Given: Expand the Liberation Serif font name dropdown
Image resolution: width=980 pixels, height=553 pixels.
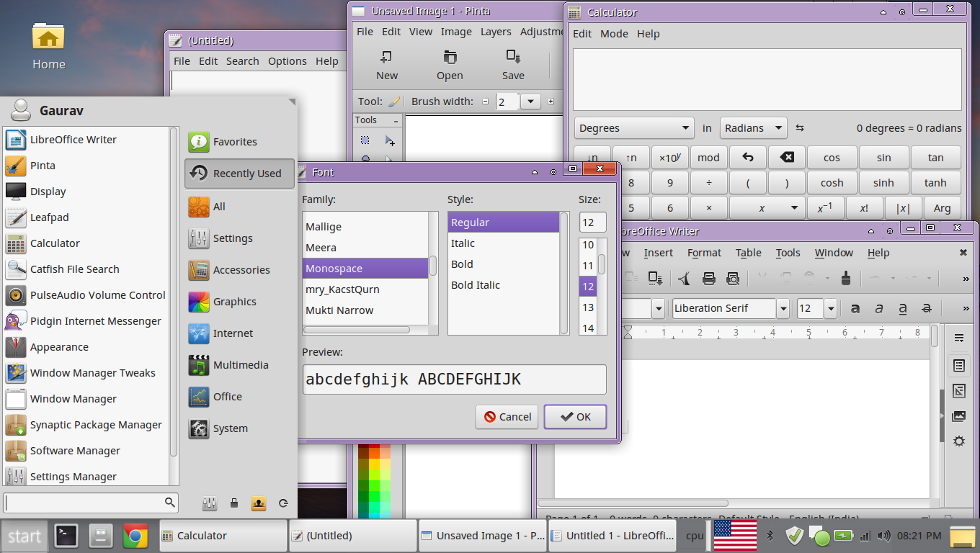Looking at the screenshot, I should tap(783, 309).
